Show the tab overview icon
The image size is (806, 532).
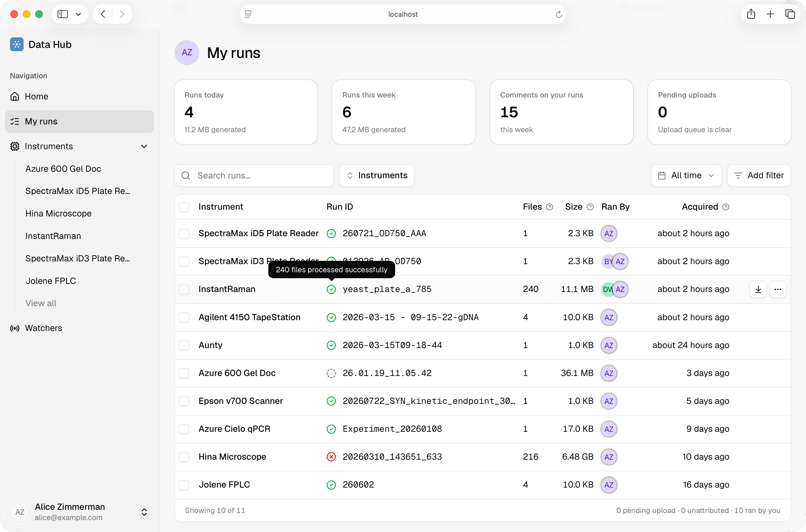tap(790, 14)
